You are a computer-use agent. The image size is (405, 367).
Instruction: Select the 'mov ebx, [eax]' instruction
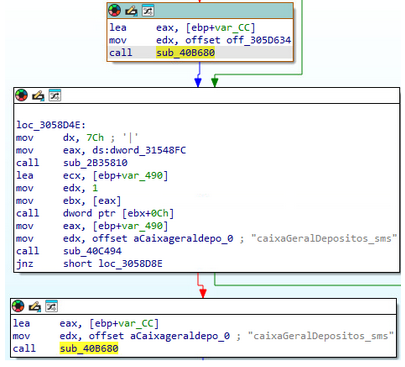pos(68,201)
